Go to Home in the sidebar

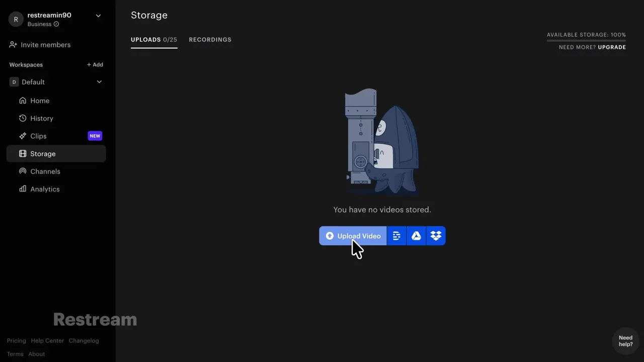point(56,101)
